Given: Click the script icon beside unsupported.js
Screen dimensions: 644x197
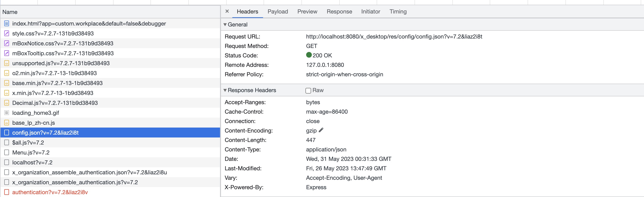Looking at the screenshot, I should pyautogui.click(x=7, y=63).
